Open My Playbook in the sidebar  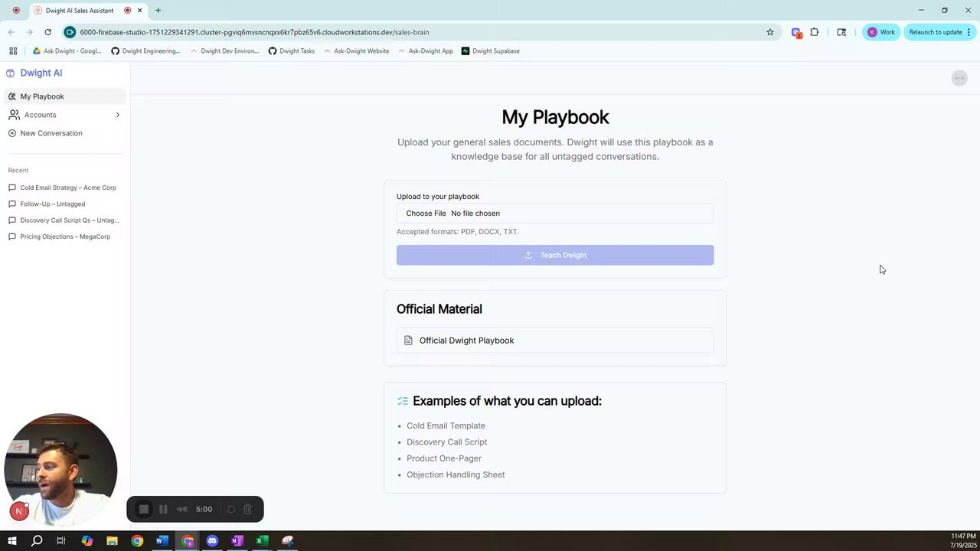click(x=64, y=96)
